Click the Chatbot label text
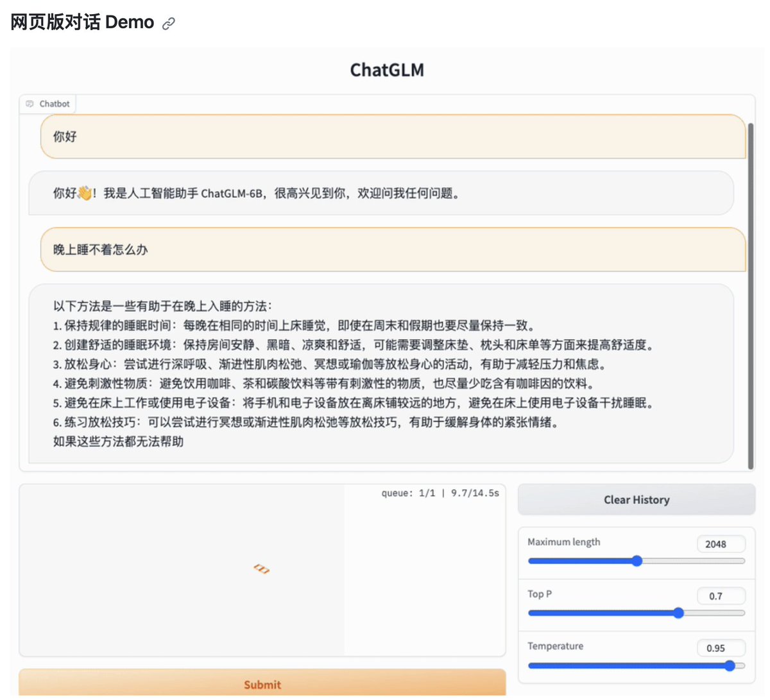This screenshot has height=700, width=770. coord(55,104)
